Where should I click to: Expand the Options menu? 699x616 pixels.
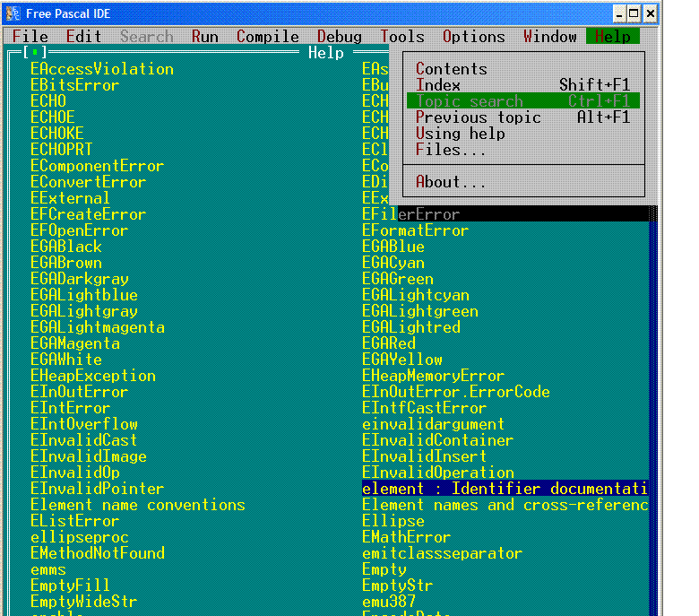point(474,37)
